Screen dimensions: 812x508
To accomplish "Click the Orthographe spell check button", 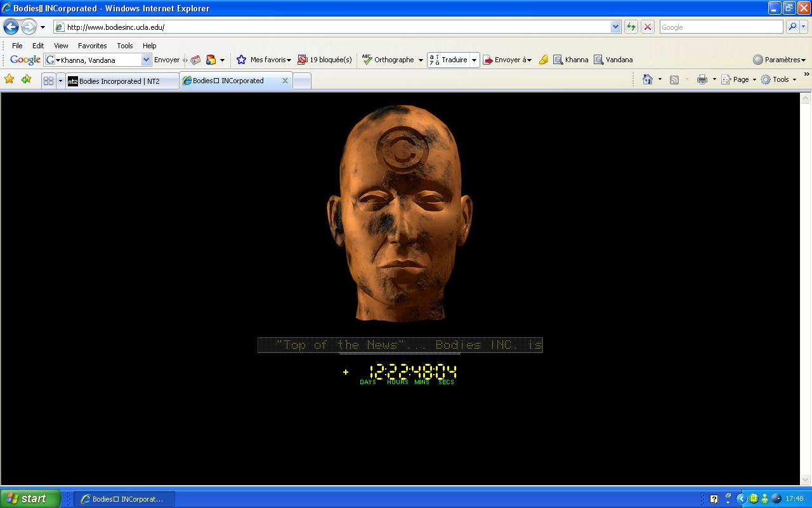I will tap(388, 60).
